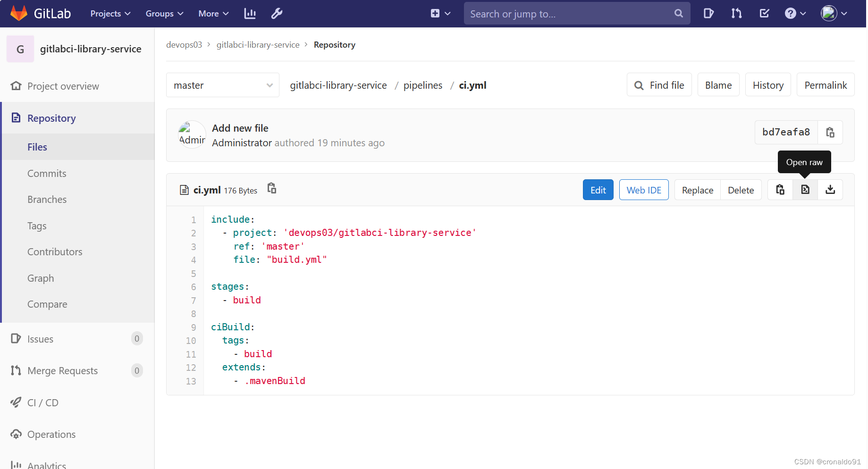The height and width of the screenshot is (469, 868).
Task: Click pipelines folder in file path
Action: pos(423,85)
